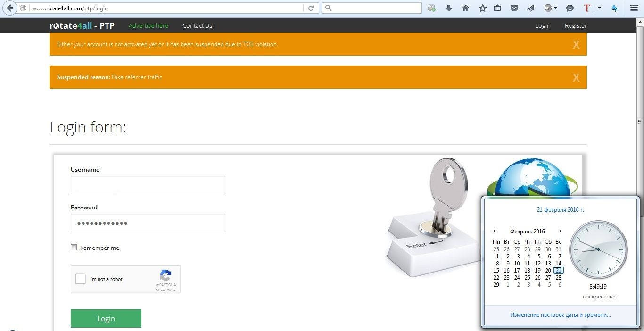Viewport: 644px width, 331px height.
Task: Bookmark this page with the star icon
Action: [482, 8]
